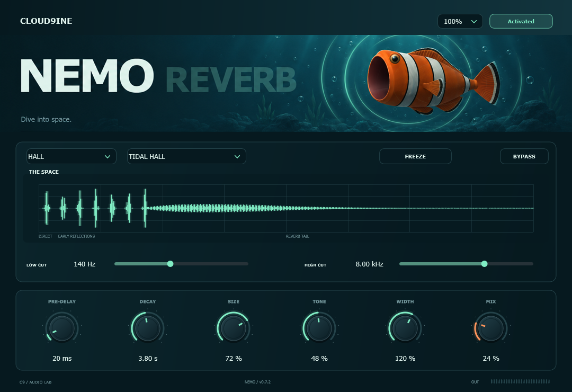
Task: Click the EARLY REFLECTIONS label
Action: click(x=76, y=236)
